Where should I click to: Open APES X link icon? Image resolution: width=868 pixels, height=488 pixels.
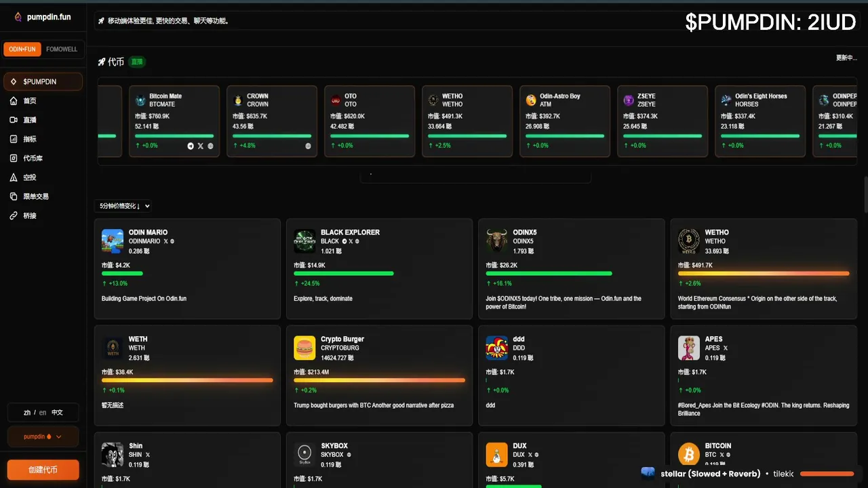coord(726,348)
